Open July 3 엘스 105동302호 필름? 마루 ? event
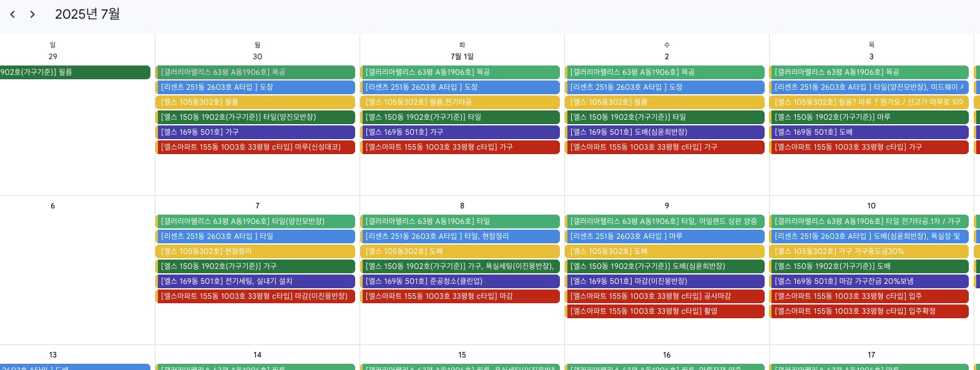Viewport: 980px width, 370px height. point(870,102)
